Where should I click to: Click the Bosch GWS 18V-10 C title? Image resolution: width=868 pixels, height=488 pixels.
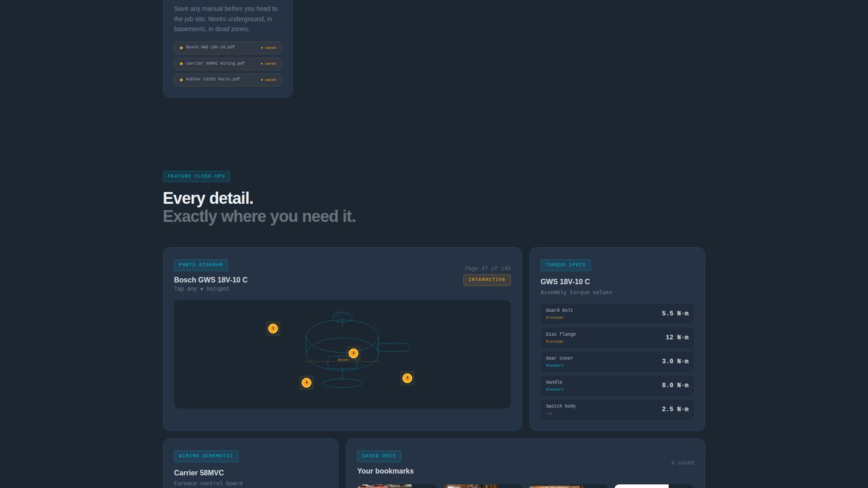tap(211, 280)
